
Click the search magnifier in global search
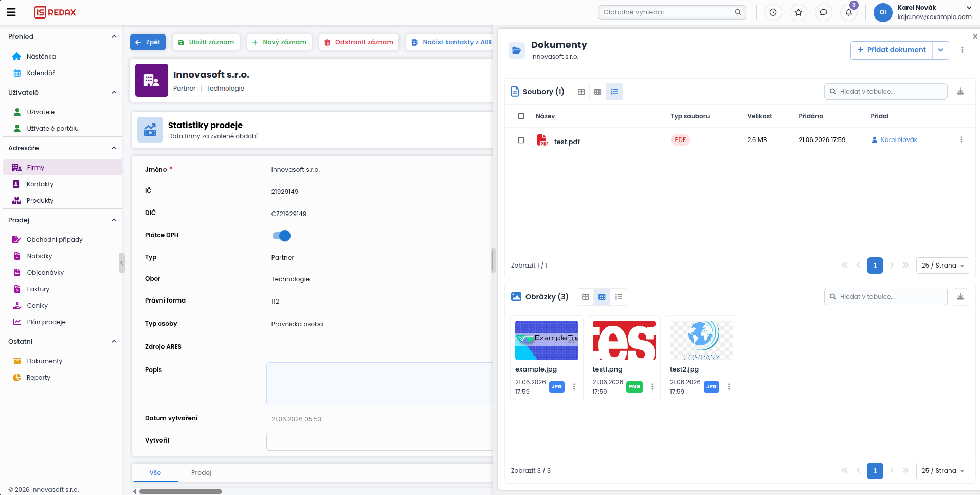pos(738,12)
